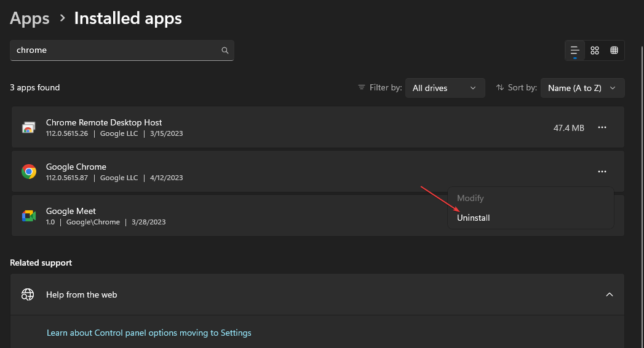Click the search magnifier icon
644x348 pixels.
pos(225,50)
